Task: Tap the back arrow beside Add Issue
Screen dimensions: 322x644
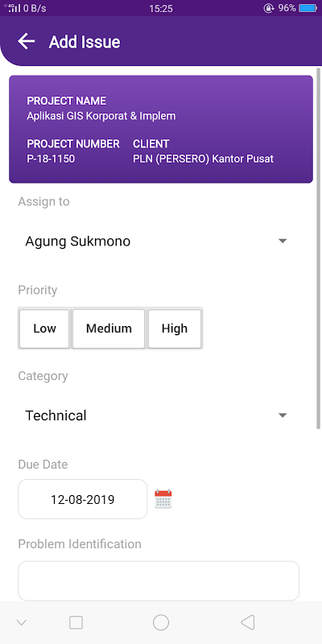Action: [27, 42]
